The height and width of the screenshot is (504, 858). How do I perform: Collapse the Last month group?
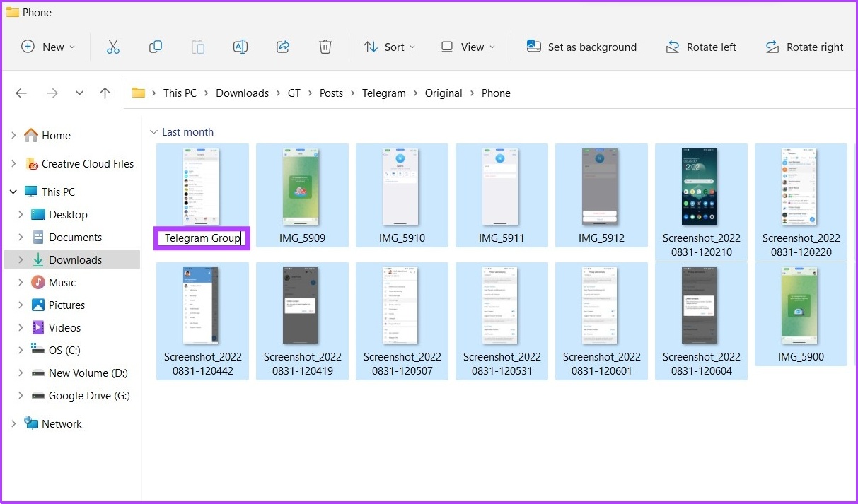point(153,132)
